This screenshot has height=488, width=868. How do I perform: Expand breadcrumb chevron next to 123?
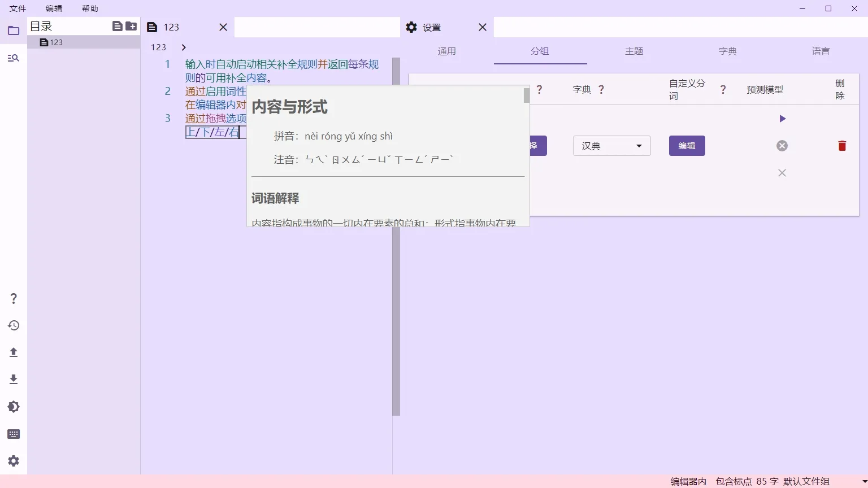point(183,47)
